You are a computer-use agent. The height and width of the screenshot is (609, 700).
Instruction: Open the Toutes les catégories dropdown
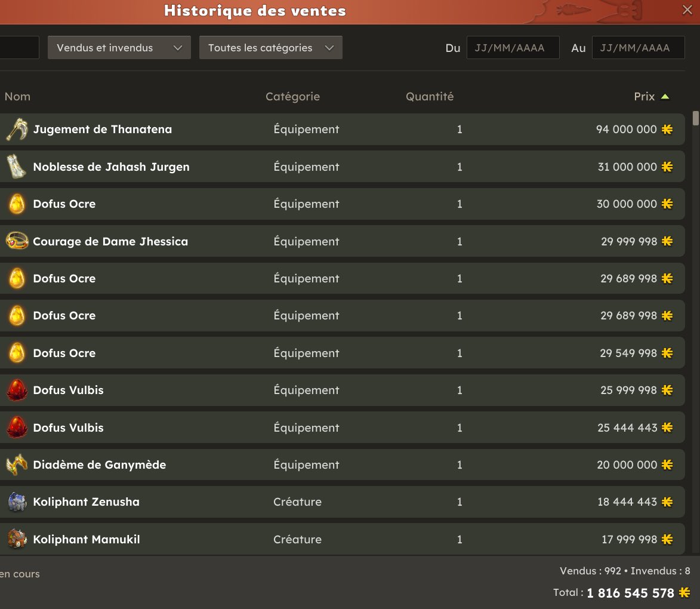270,47
